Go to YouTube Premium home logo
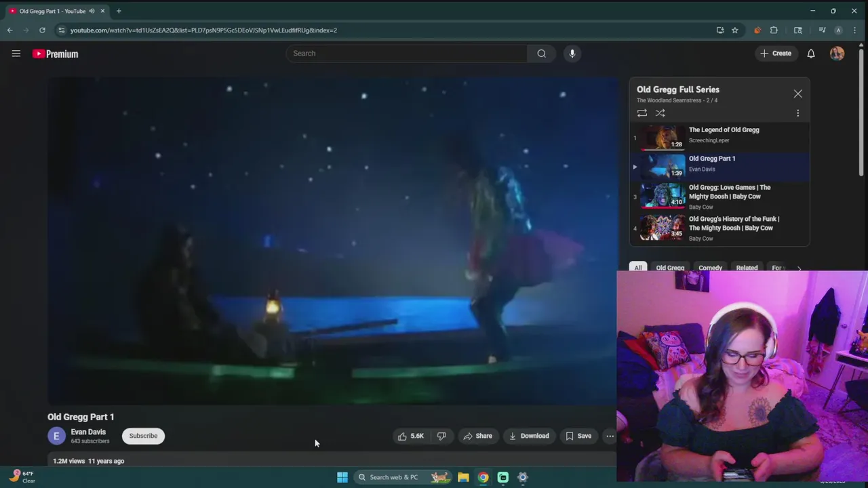The width and height of the screenshot is (868, 488). (55, 54)
